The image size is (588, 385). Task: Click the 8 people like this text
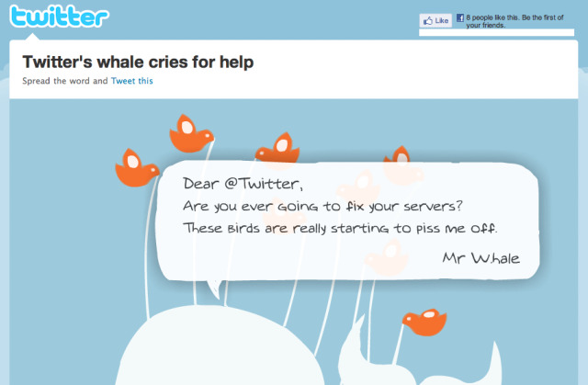(514, 21)
